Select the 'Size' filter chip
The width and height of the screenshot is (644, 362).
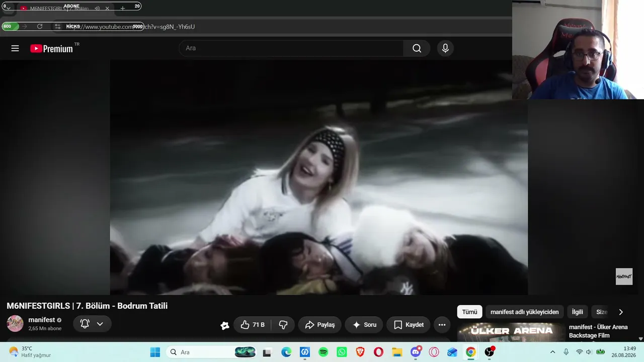(x=601, y=312)
